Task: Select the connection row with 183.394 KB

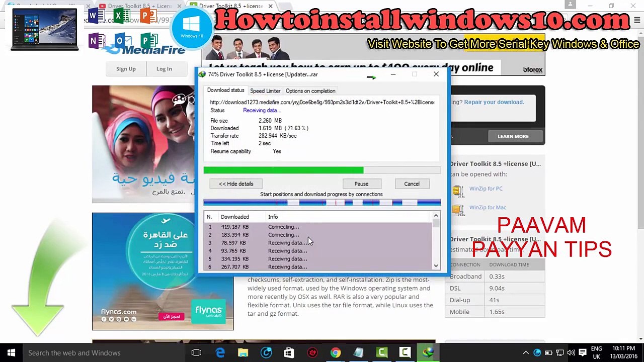Action: (318, 235)
